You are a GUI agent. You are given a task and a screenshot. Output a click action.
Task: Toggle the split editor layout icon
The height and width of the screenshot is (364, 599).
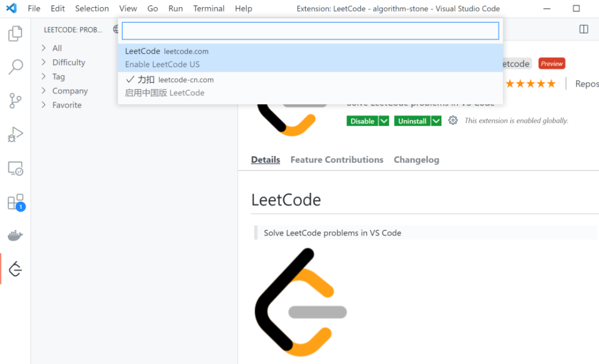[583, 29]
